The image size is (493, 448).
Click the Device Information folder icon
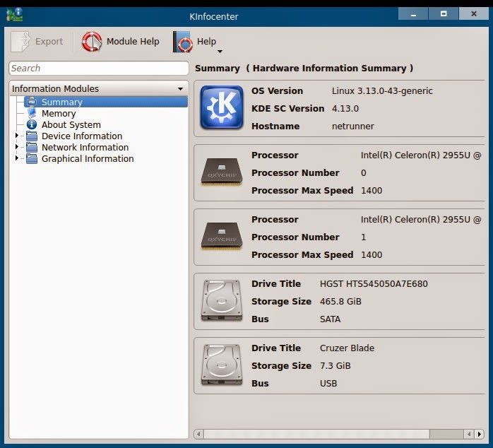(x=32, y=136)
